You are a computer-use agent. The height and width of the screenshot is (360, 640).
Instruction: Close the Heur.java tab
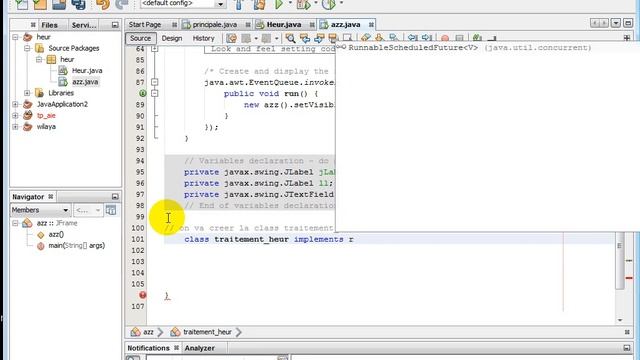[312, 25]
